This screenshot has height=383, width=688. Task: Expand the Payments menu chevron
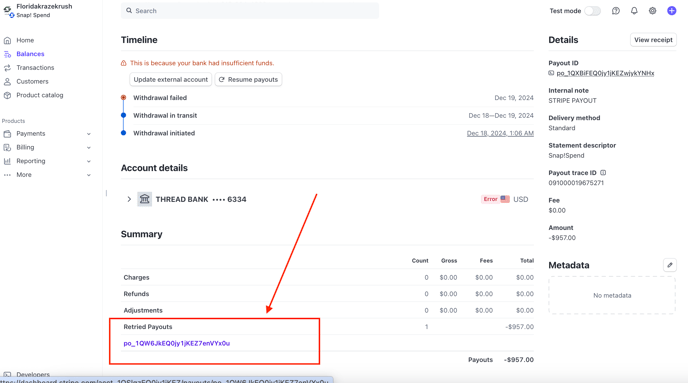pos(89,134)
